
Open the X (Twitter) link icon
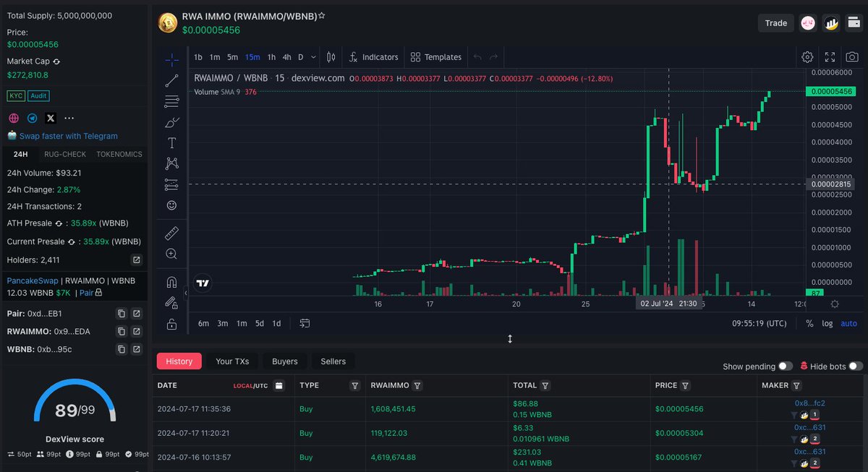tap(51, 118)
